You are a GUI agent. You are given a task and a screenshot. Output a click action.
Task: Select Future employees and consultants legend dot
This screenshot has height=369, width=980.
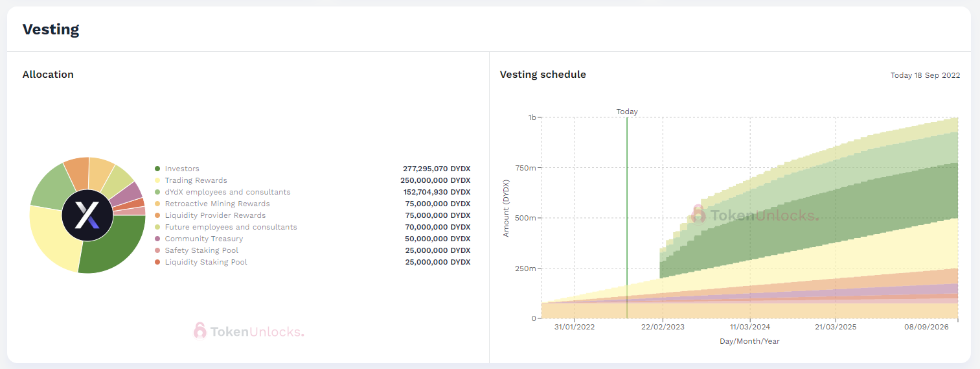coord(157,227)
